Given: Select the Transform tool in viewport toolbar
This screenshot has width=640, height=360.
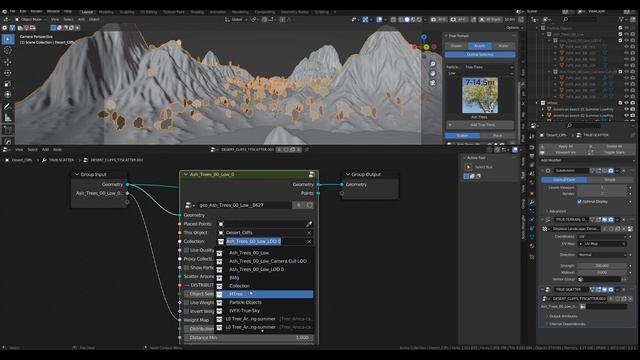Looking at the screenshot, I should (8, 95).
